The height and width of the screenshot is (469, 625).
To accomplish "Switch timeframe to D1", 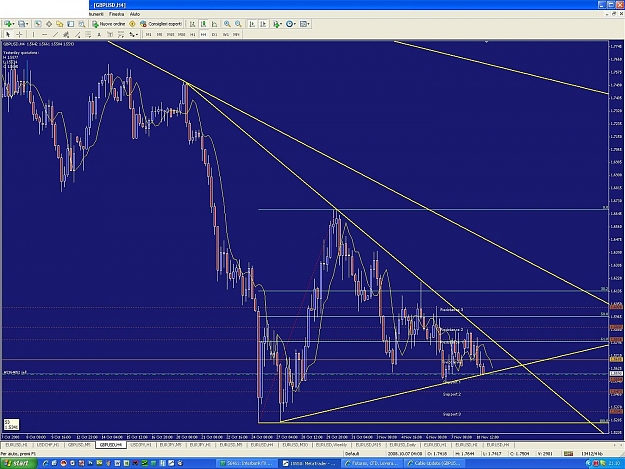I will 214,34.
